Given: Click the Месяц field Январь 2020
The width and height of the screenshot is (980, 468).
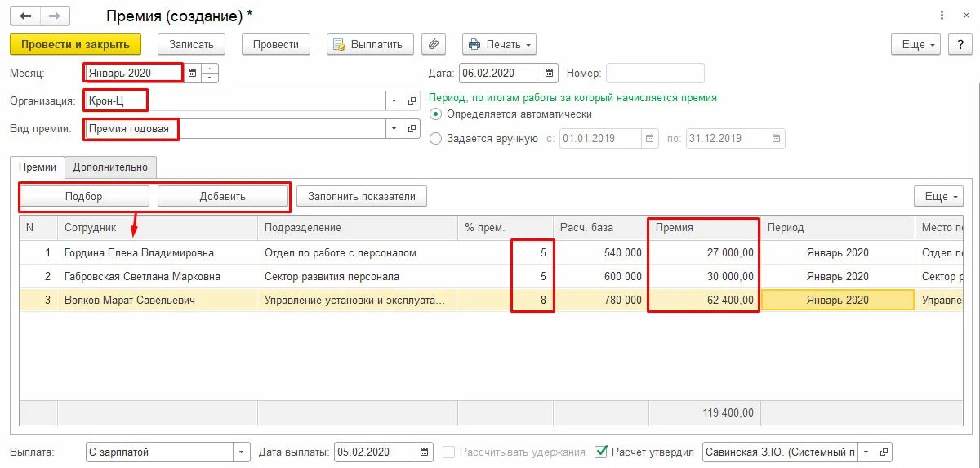Looking at the screenshot, I should (134, 74).
